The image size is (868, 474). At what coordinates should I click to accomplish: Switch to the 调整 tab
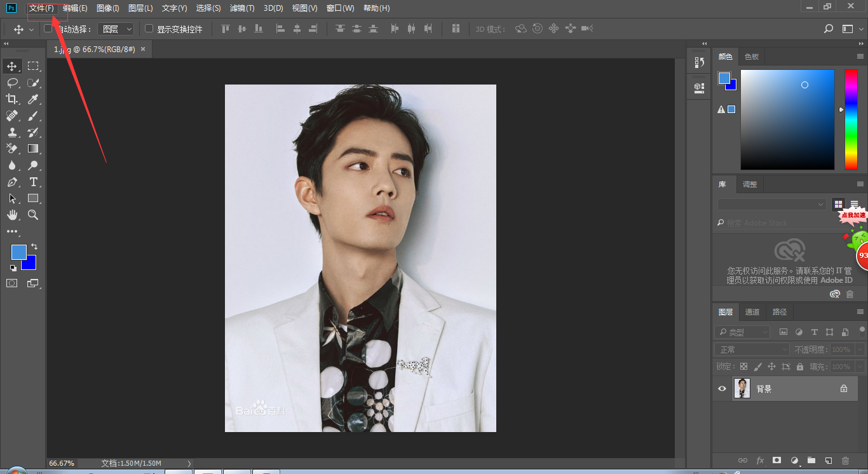click(750, 184)
